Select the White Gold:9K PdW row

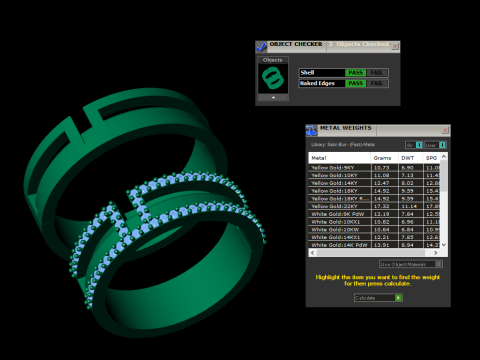click(x=374, y=214)
